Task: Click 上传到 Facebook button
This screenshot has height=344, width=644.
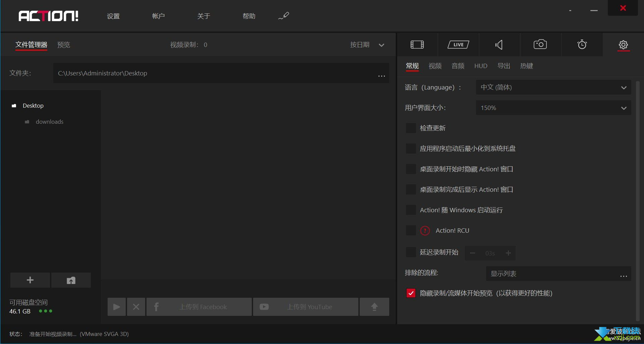Action: 199,307
